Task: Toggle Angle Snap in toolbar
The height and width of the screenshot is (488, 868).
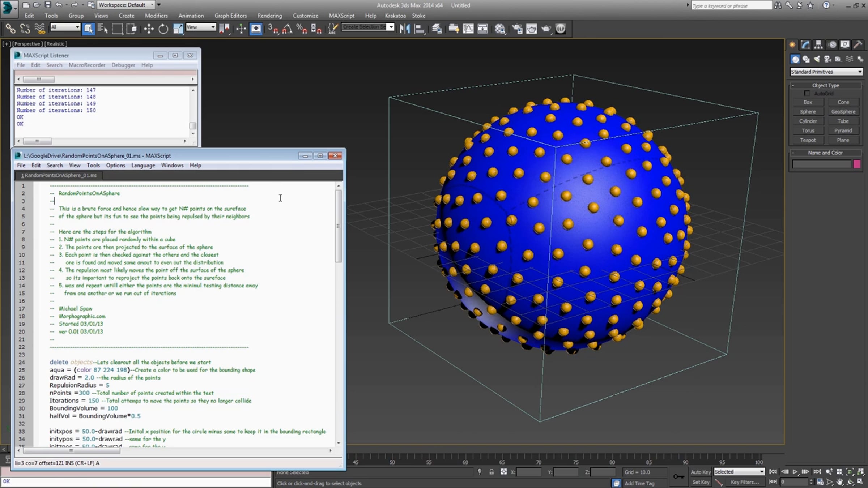Action: pyautogui.click(x=288, y=29)
